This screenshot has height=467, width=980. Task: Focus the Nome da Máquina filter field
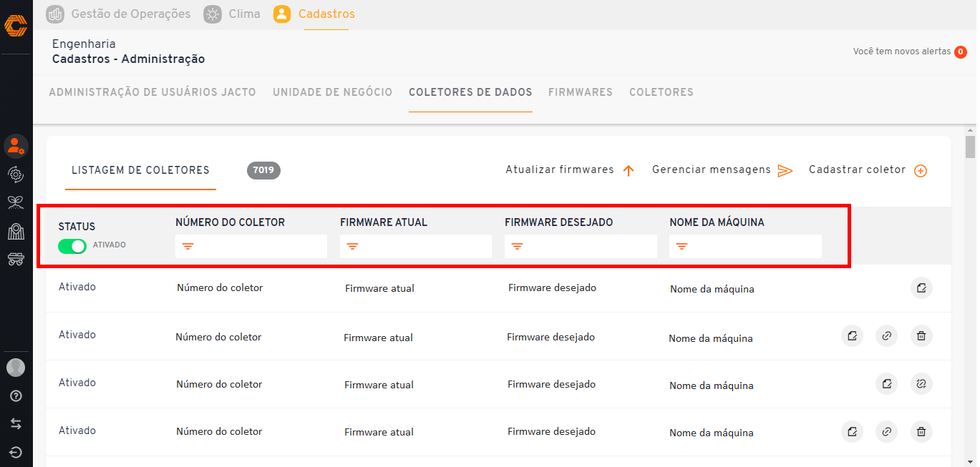pos(745,247)
